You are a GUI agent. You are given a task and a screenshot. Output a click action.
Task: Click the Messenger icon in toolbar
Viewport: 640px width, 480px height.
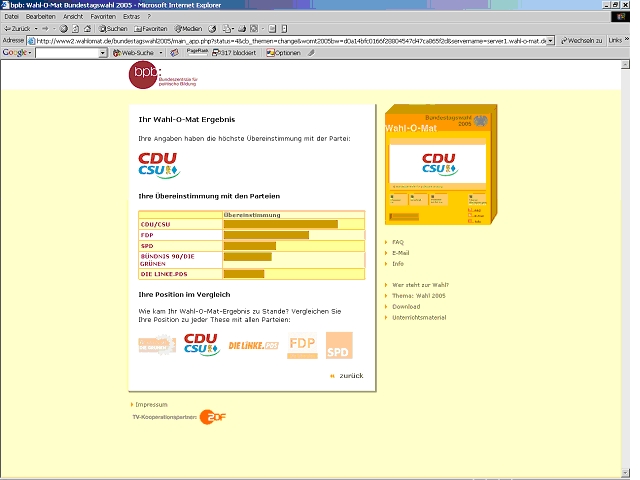tap(284, 29)
